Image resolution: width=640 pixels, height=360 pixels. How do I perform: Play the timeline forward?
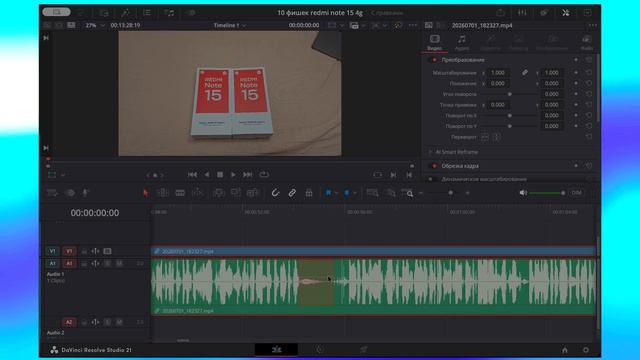click(233, 175)
